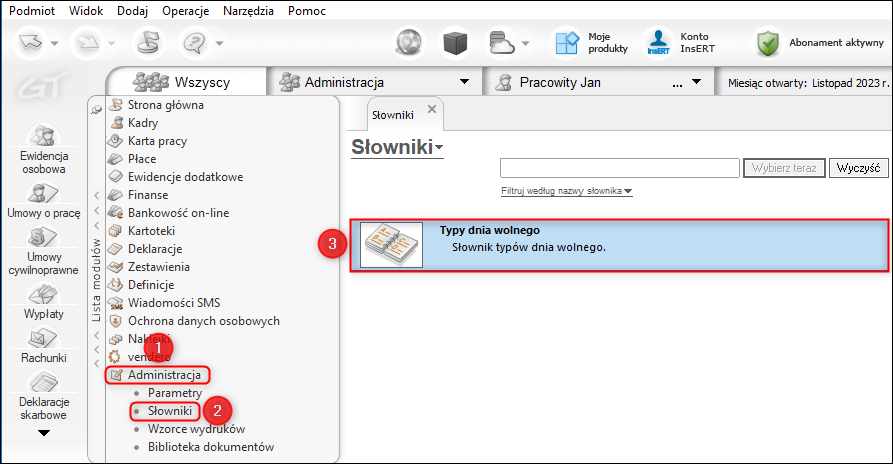Screen dimensions: 893x464
Task: Select the Wszyscy tab
Action: [x=186, y=82]
